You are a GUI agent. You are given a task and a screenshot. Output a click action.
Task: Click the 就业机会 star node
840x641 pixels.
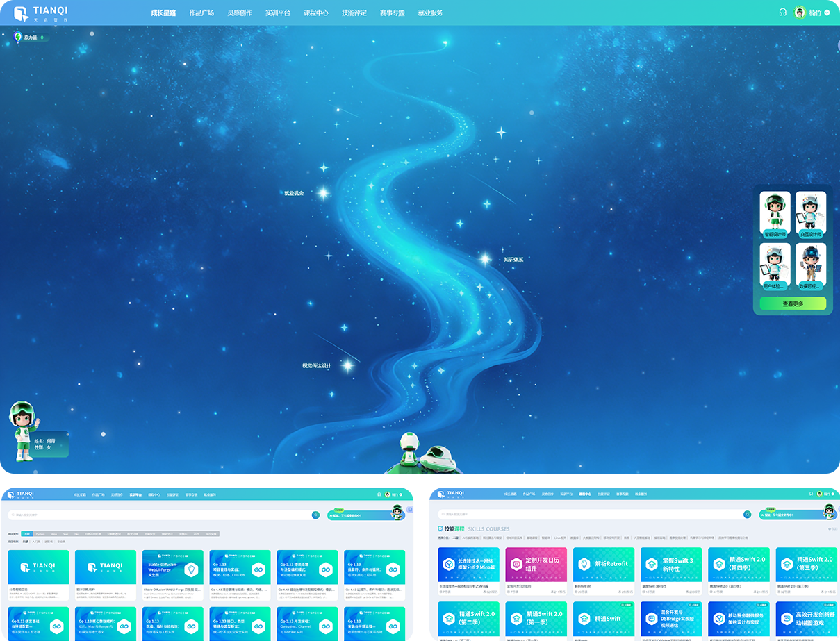(323, 193)
